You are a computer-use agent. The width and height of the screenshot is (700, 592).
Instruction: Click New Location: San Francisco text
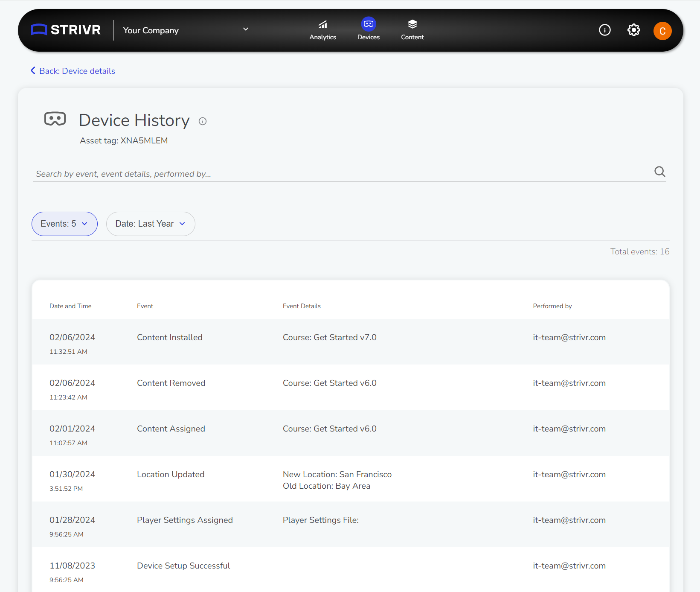pyautogui.click(x=337, y=474)
